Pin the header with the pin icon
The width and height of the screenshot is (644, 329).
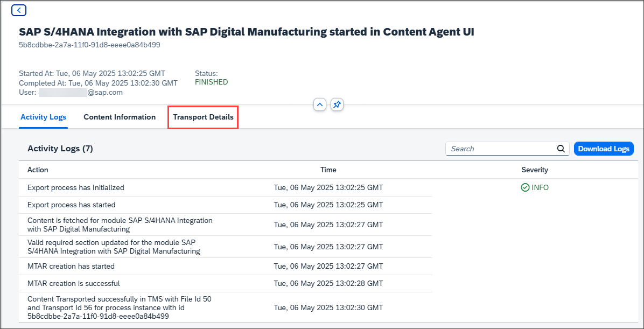point(337,105)
